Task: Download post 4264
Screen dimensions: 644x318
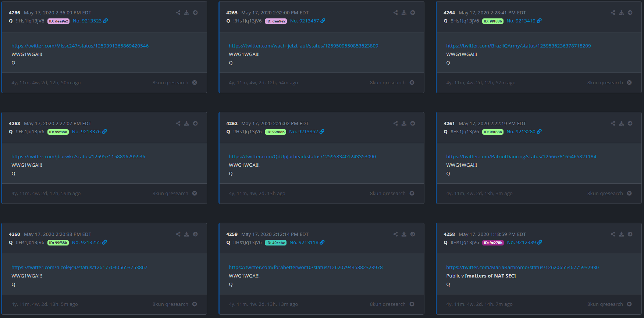Action: [621, 13]
